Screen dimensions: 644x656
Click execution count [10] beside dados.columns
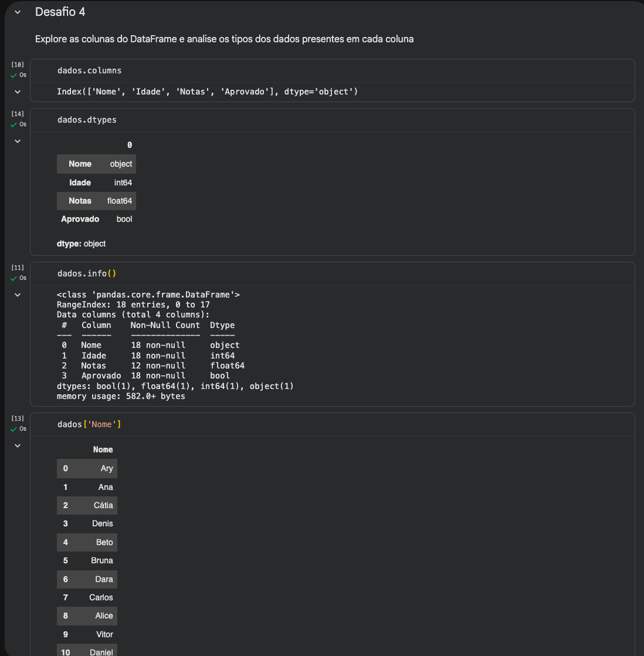[18, 65]
